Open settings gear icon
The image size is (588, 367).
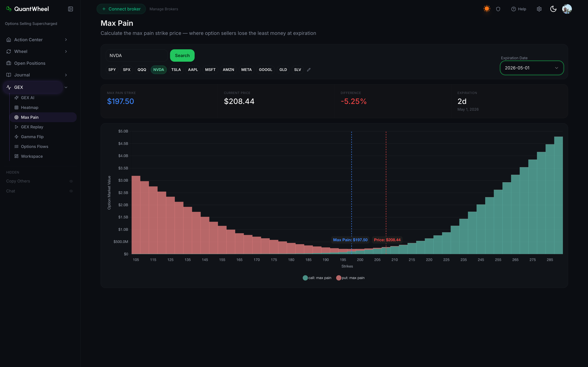[539, 9]
